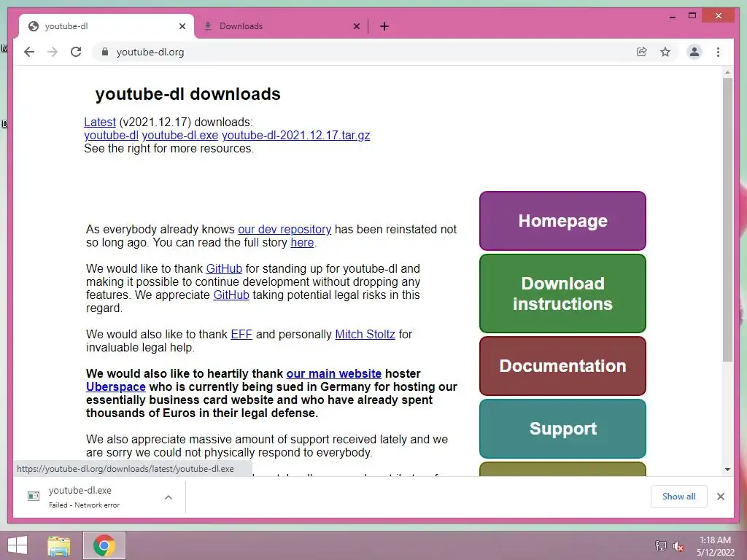Open the Download instructions button

pos(562,293)
